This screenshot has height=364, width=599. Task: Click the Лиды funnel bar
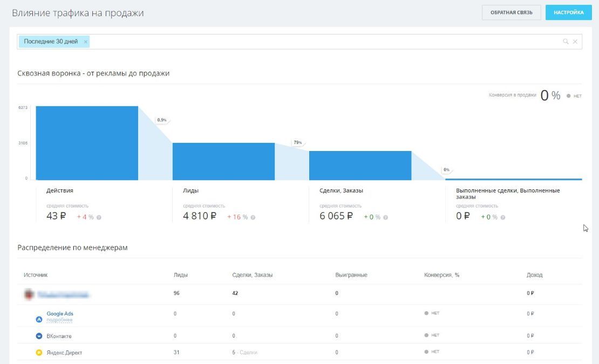(223, 161)
